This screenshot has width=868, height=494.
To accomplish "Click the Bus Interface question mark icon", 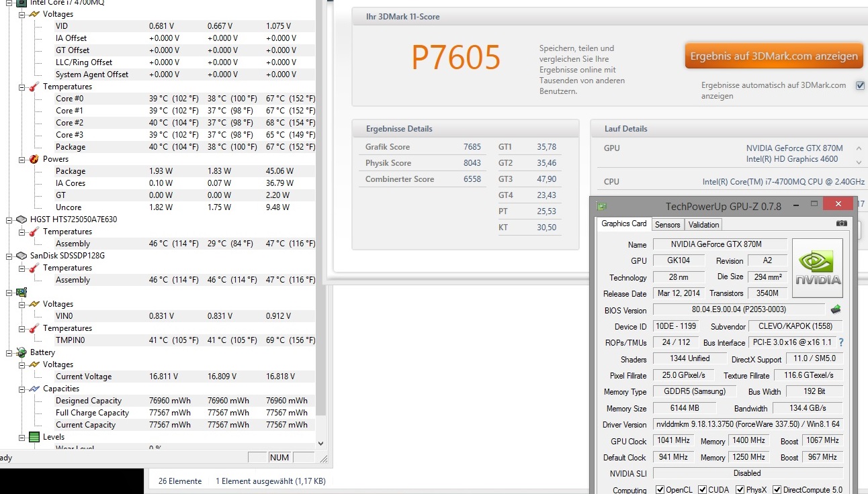I will click(x=840, y=342).
